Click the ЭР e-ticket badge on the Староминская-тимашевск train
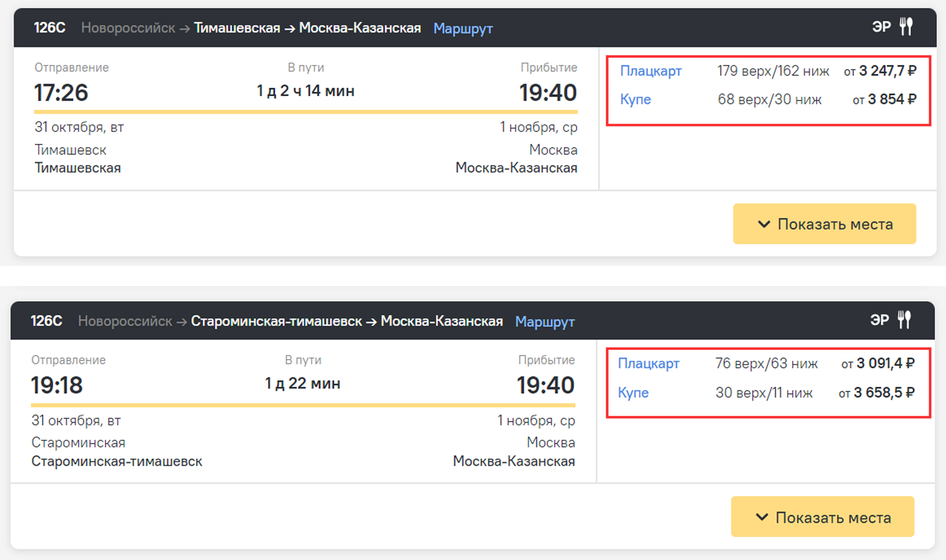The image size is (946, 560). pos(879,320)
